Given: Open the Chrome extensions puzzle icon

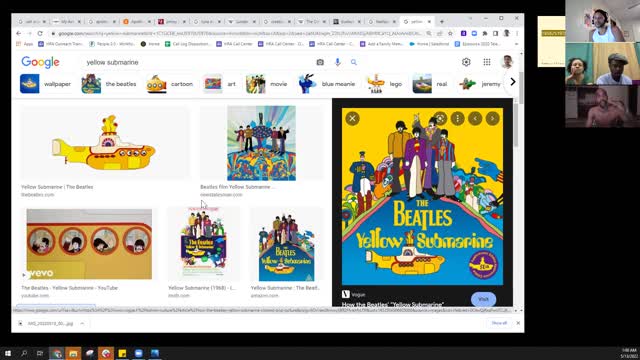Looking at the screenshot, I should 484,33.
